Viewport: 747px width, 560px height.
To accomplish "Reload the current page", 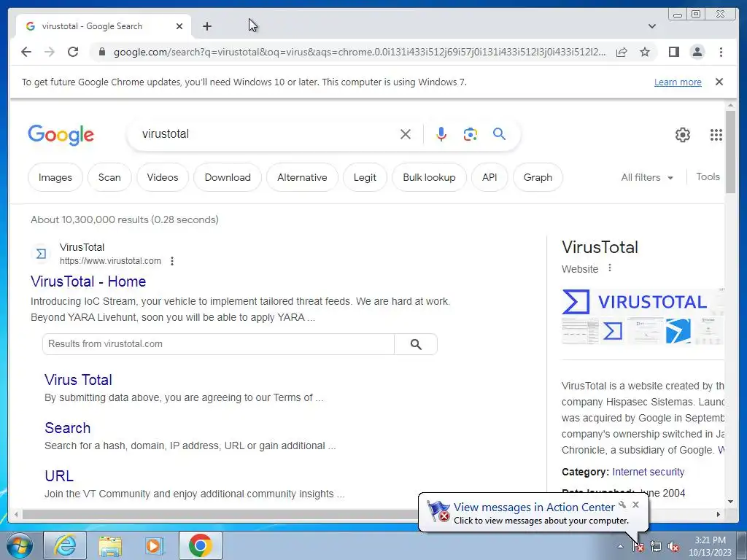I will [73, 52].
